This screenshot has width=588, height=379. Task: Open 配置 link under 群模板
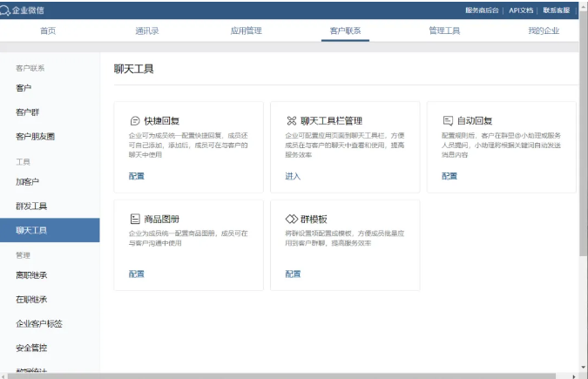(293, 274)
